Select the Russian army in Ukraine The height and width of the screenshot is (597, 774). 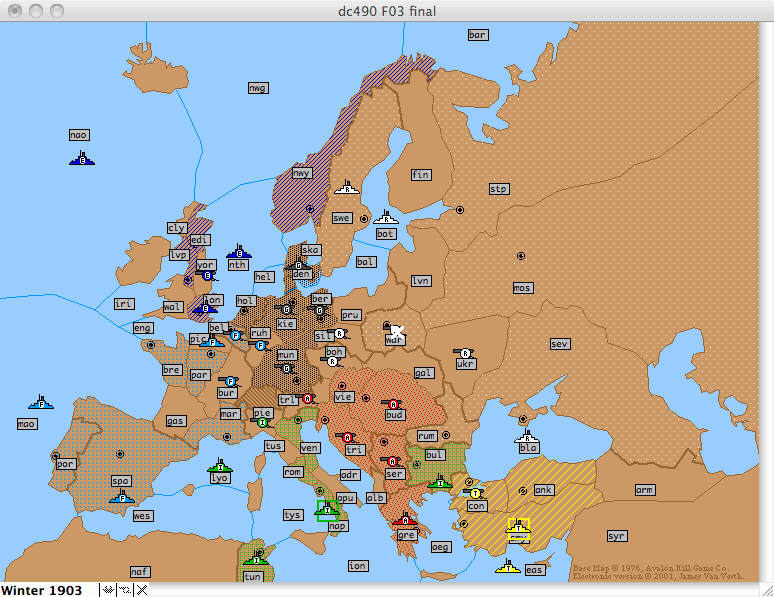465,352
